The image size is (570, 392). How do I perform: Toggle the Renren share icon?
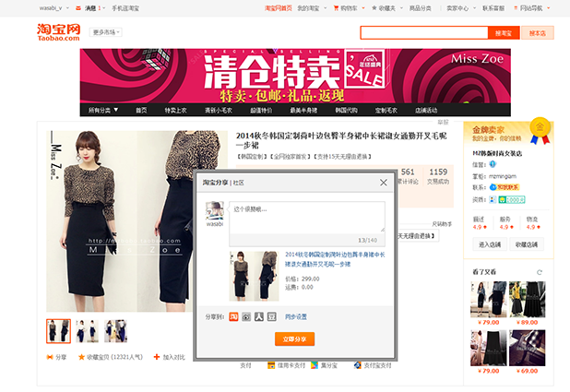tap(259, 316)
